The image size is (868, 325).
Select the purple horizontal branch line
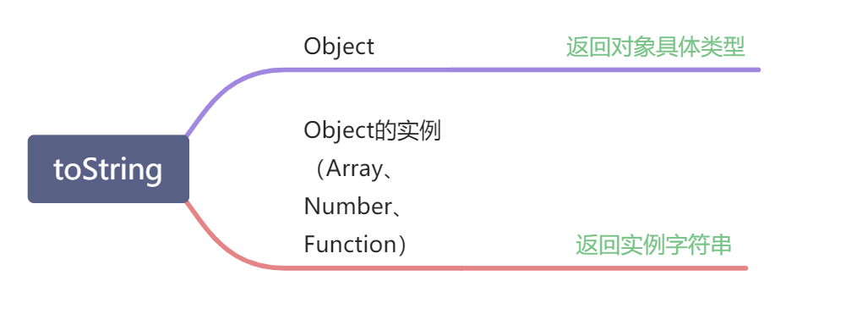(x=523, y=69)
